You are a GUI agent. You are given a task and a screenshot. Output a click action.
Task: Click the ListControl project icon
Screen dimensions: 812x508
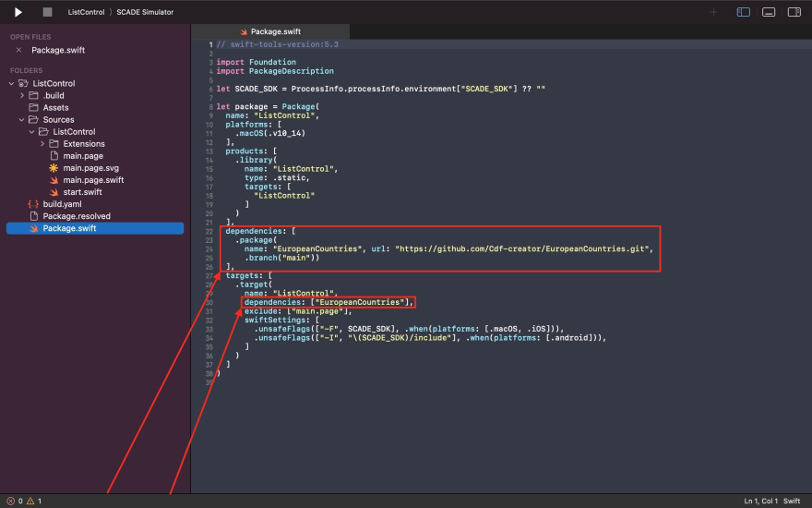(23, 83)
